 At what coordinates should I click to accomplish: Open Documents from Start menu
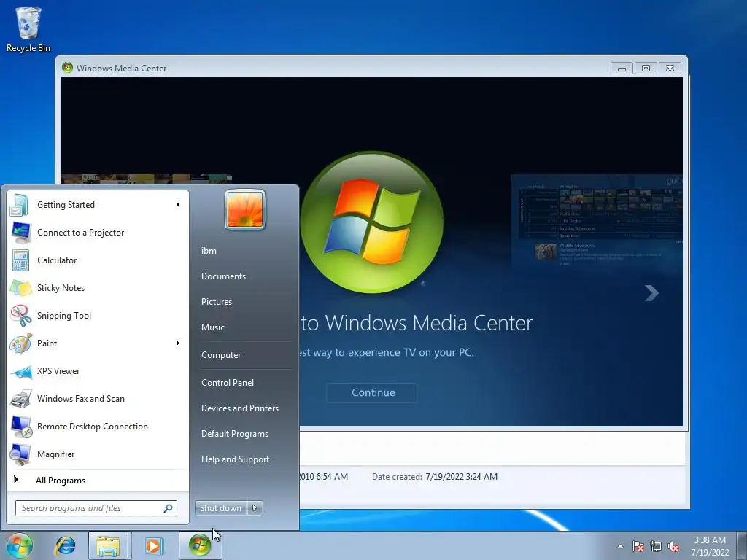click(x=223, y=276)
